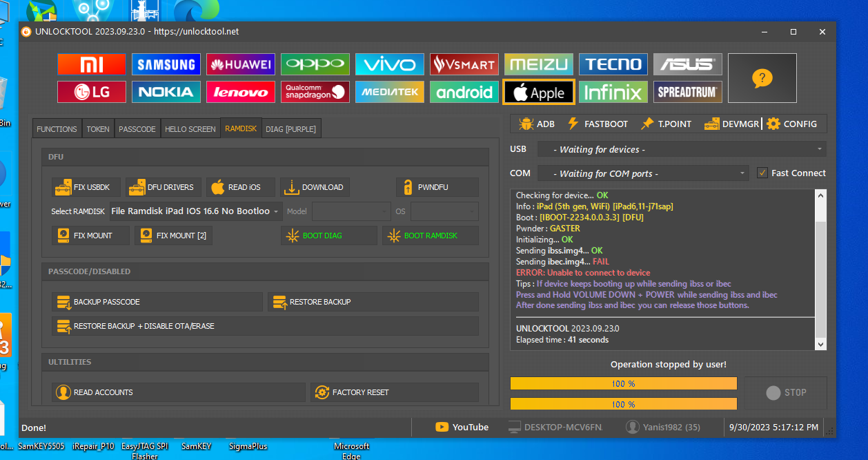Select the OPPO brand tile

315,64
